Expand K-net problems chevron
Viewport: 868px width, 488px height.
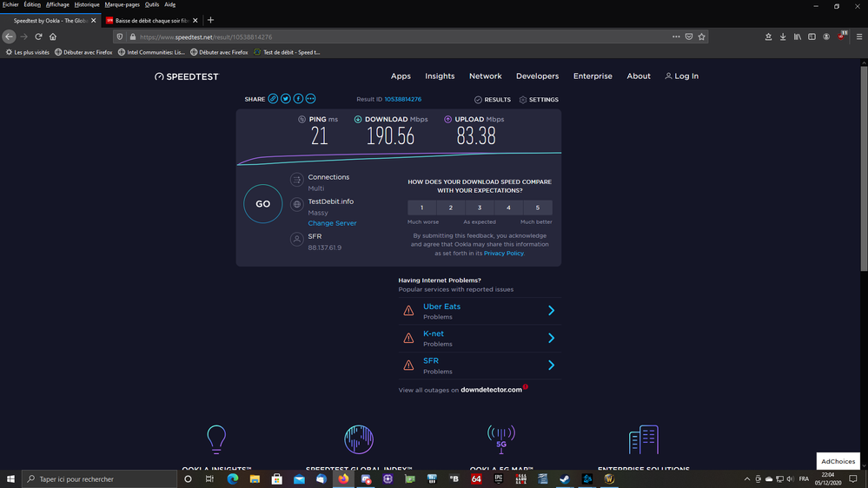(551, 338)
